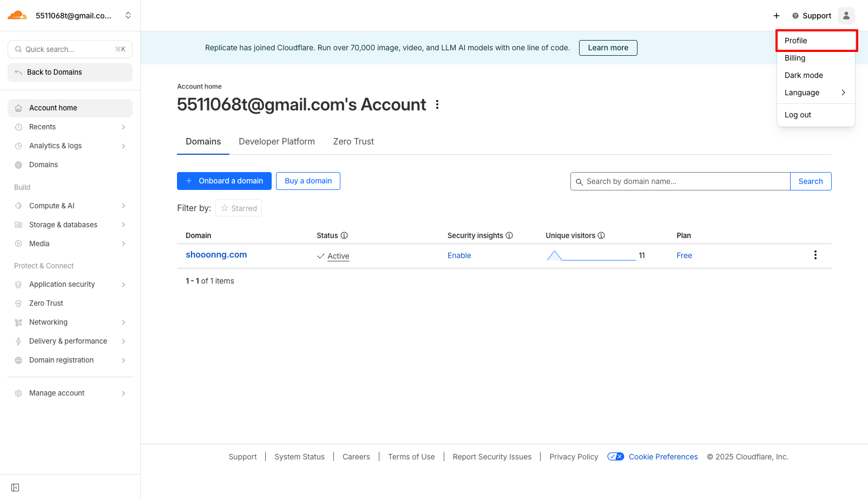Expand the Networking section

pyautogui.click(x=123, y=323)
